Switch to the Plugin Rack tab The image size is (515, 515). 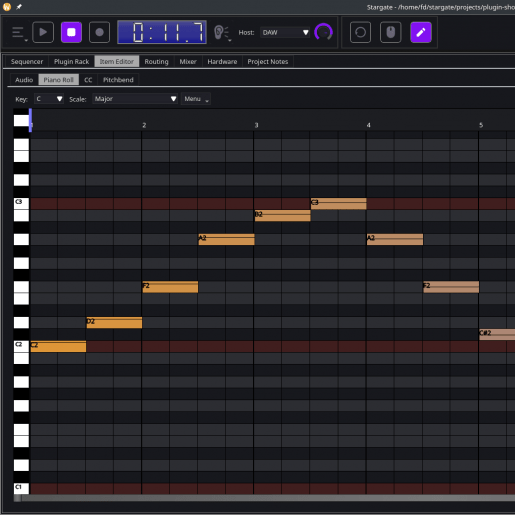tap(71, 62)
